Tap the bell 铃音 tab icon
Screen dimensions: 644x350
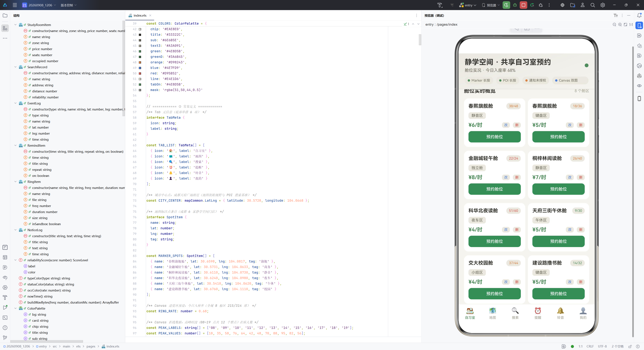[x=560, y=311]
